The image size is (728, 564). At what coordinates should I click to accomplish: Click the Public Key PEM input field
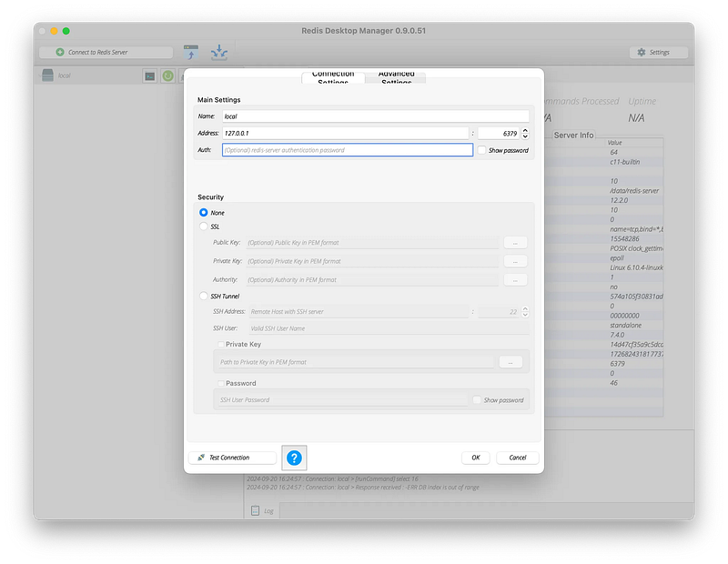[372, 243]
